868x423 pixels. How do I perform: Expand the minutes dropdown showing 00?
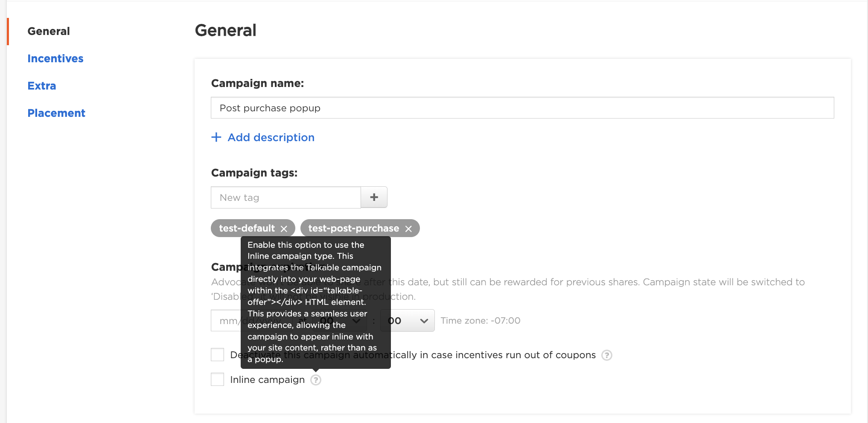pos(408,321)
